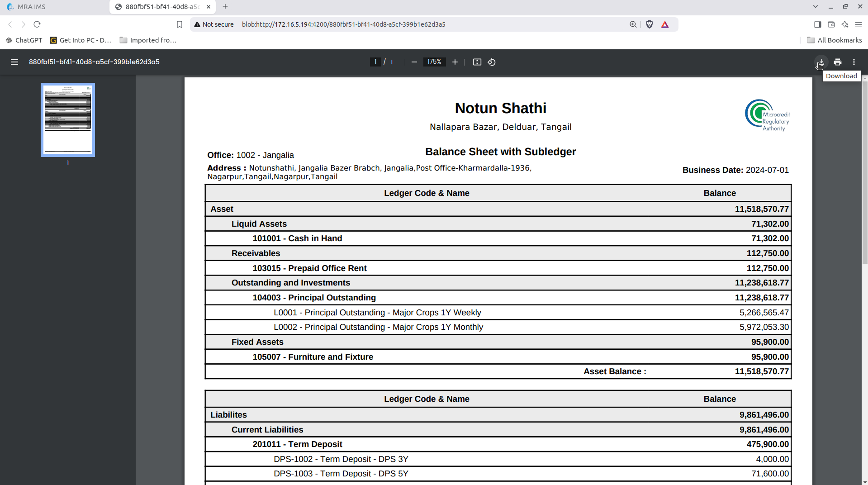Click the fit to page icon

point(477,62)
